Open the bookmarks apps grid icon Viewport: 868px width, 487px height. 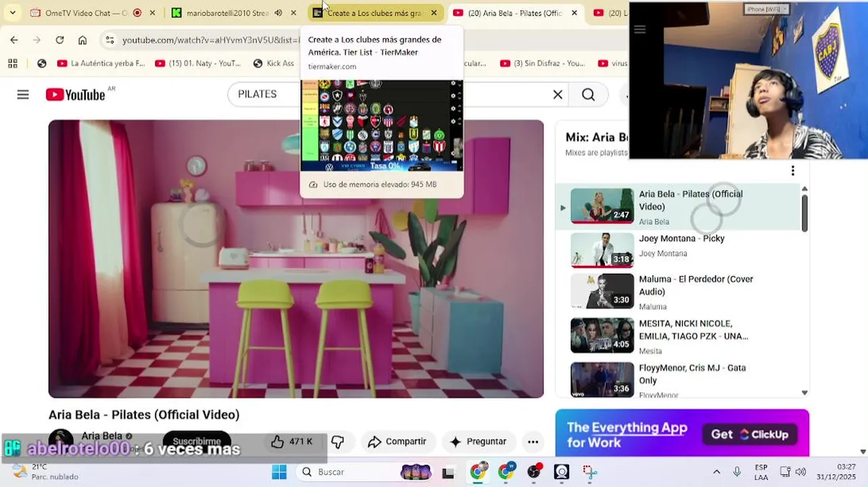click(x=12, y=64)
